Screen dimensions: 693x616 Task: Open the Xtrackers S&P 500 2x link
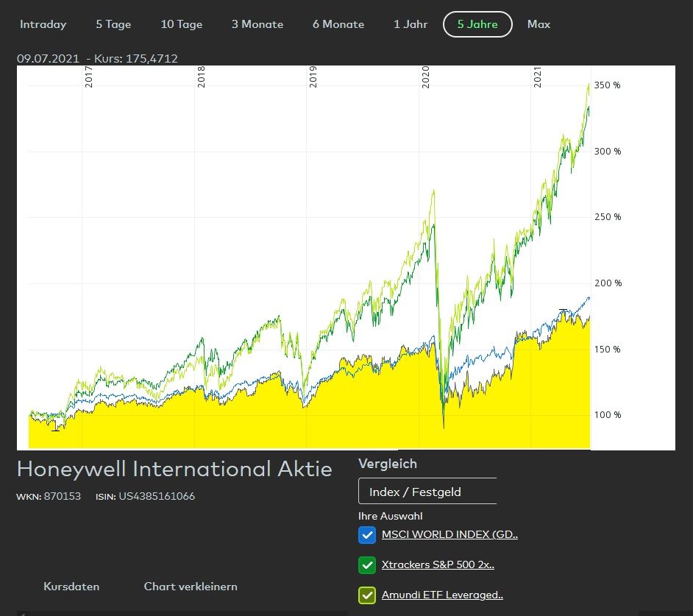[x=438, y=565]
